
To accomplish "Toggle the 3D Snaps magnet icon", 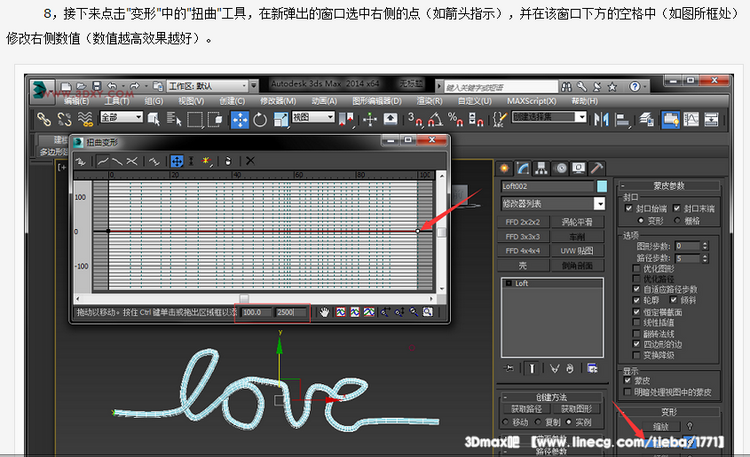I will coord(415,119).
